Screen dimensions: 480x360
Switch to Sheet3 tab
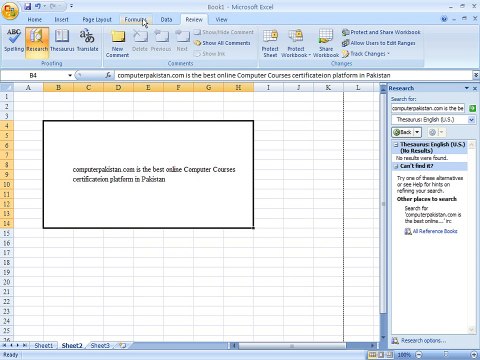tap(100, 345)
